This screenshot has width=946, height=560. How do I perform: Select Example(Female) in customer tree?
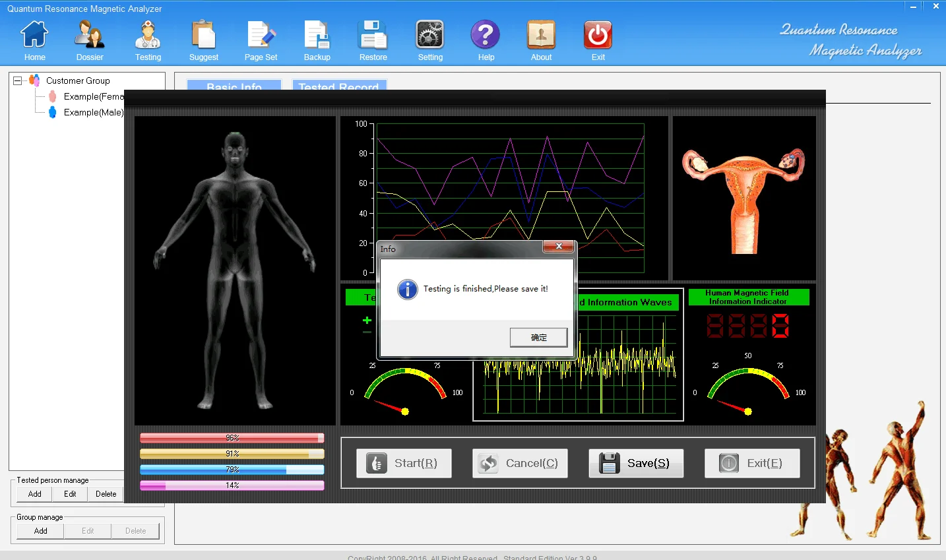pos(93,96)
